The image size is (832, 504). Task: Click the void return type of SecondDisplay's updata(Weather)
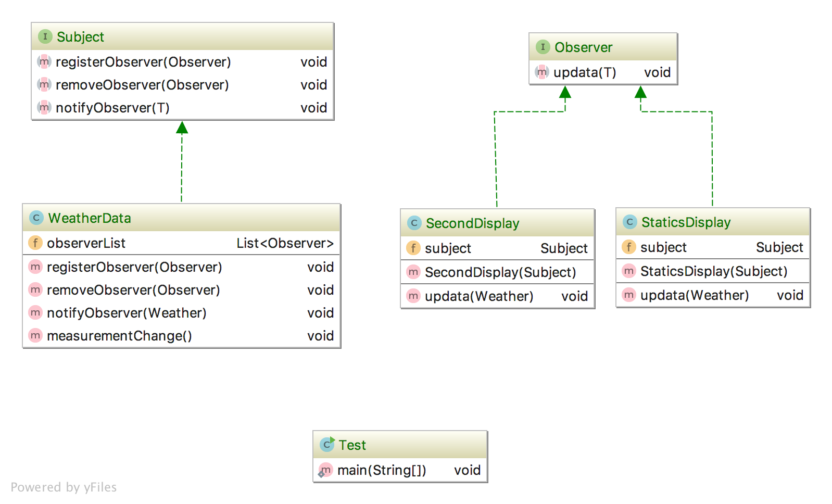(x=574, y=296)
